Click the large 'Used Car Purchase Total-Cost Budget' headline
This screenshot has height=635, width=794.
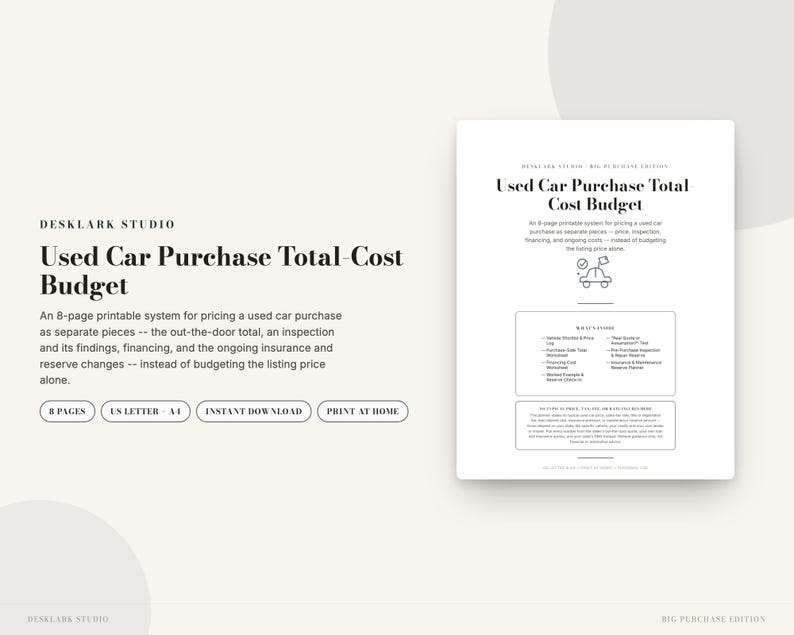tap(221, 270)
